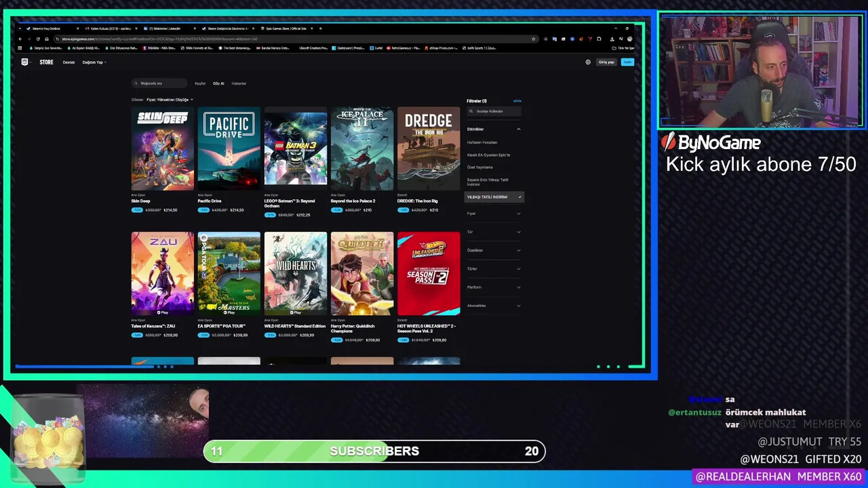Toggle the Haftanın Fırsatları event filter
The image size is (868, 488).
click(482, 142)
